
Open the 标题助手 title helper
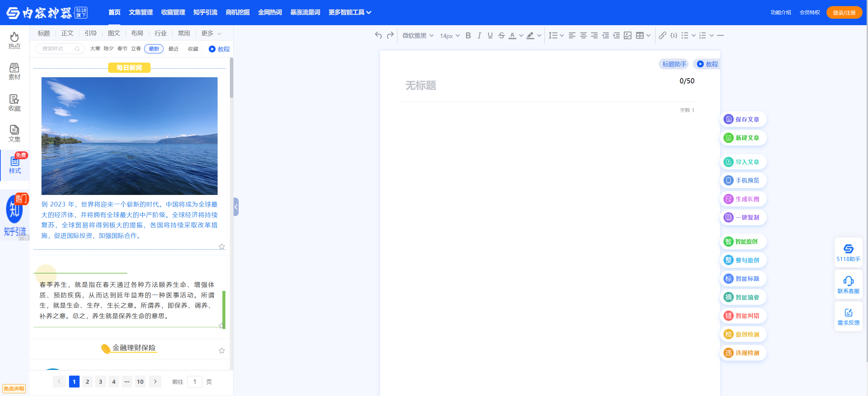674,64
